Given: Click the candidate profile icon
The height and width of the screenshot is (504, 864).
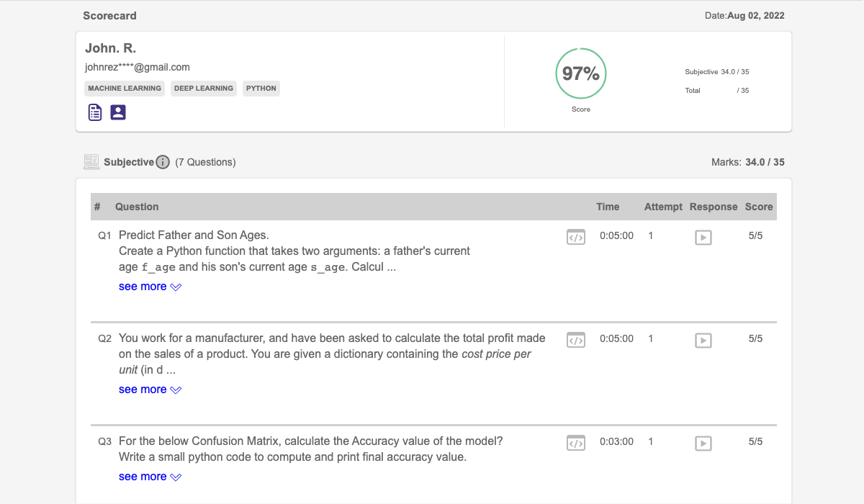Looking at the screenshot, I should click(x=118, y=112).
